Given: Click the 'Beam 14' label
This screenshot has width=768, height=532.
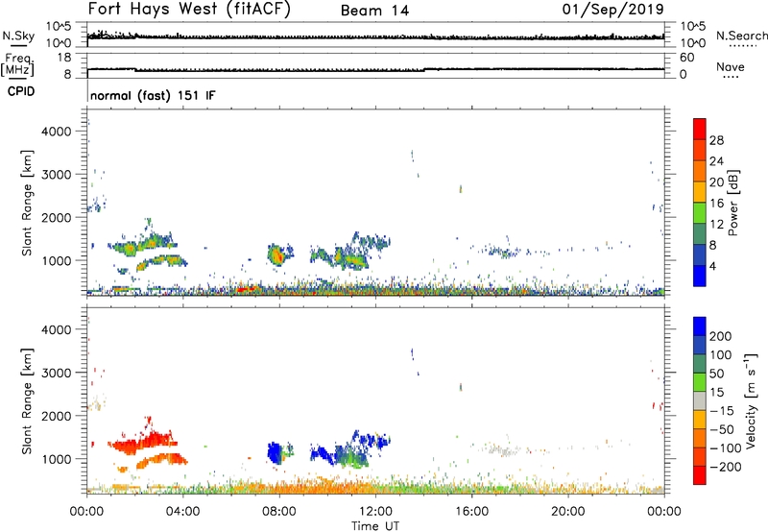Looking at the screenshot, I should pyautogui.click(x=374, y=11).
